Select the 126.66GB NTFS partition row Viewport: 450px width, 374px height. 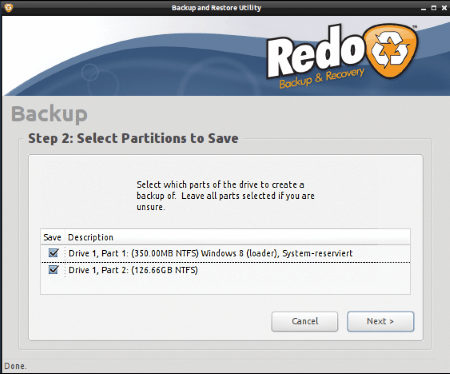[x=225, y=270]
